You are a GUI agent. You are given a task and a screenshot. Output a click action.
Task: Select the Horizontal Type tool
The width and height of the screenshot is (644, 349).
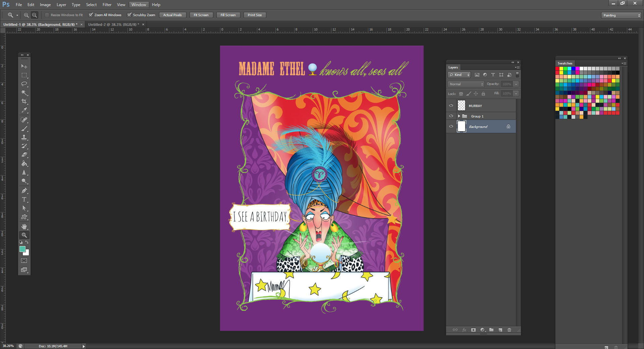[24, 199]
